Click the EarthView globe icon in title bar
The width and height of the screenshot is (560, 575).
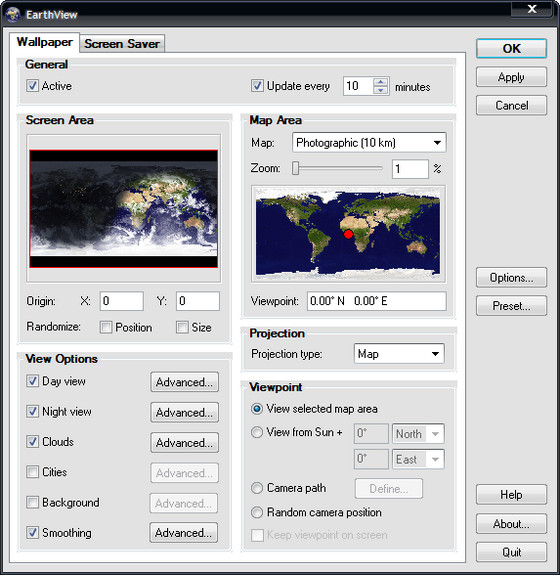click(x=13, y=15)
